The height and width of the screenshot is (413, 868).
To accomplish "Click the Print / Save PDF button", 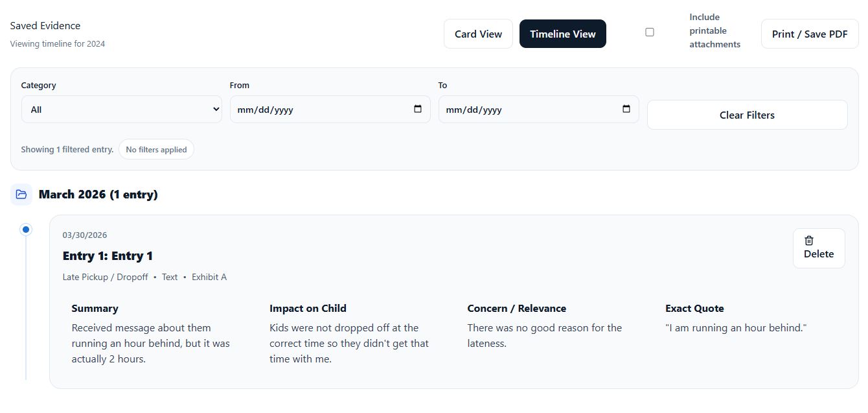I will point(809,33).
